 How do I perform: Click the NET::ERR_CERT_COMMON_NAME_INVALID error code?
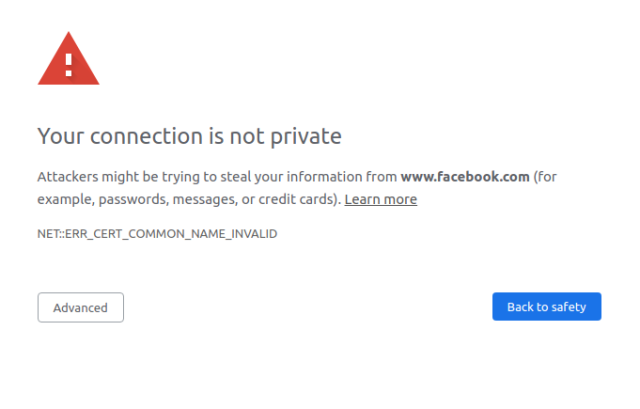pyautogui.click(x=157, y=234)
